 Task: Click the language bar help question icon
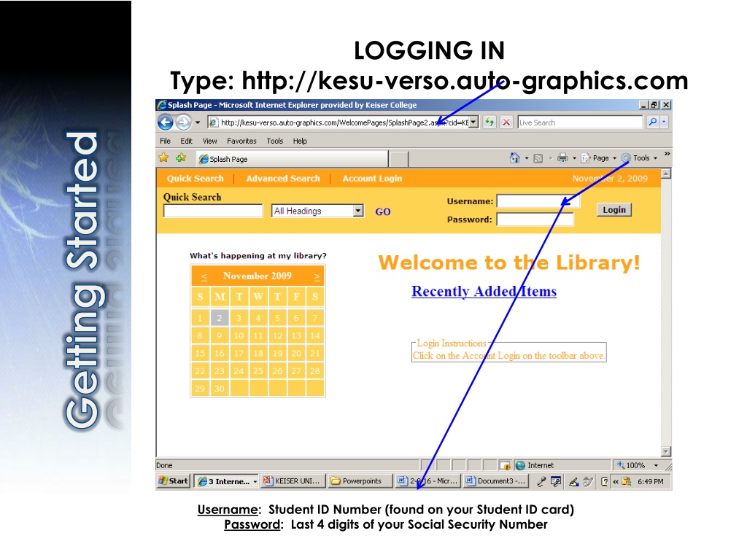[605, 481]
